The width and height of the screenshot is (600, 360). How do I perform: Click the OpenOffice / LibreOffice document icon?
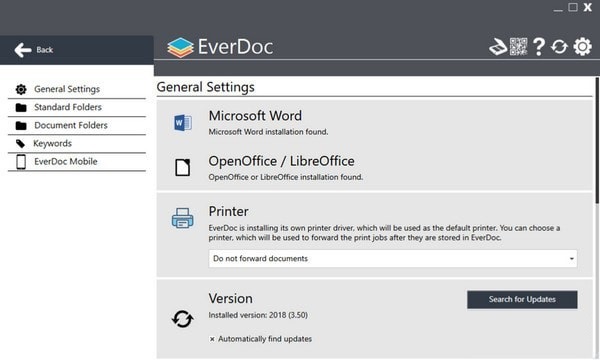183,168
